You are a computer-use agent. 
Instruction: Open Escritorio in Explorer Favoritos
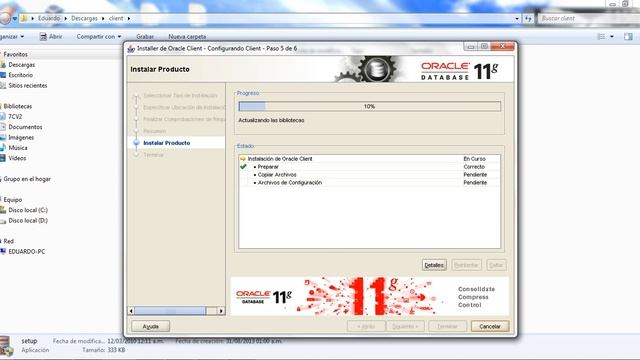click(x=20, y=75)
